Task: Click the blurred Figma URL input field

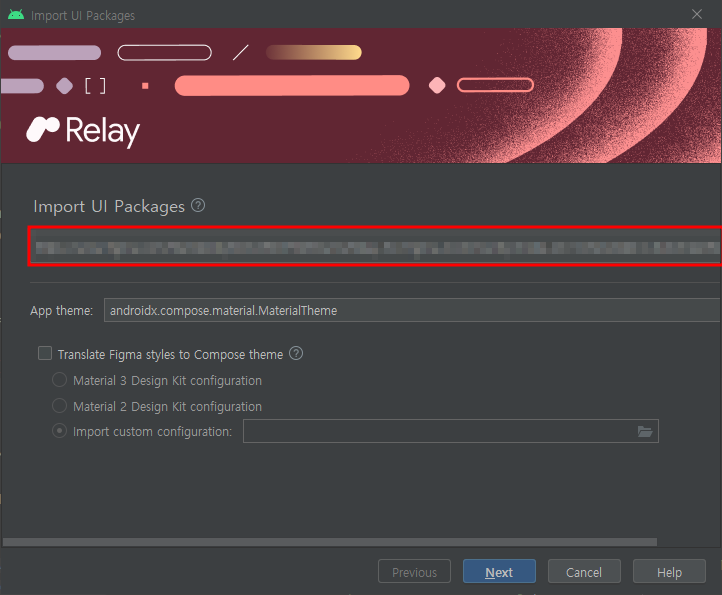Action: tap(375, 246)
